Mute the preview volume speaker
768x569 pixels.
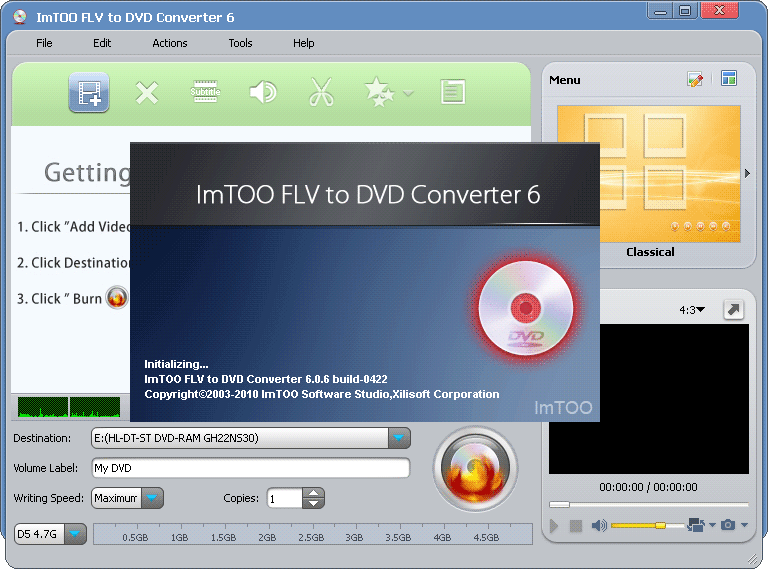pos(599,525)
